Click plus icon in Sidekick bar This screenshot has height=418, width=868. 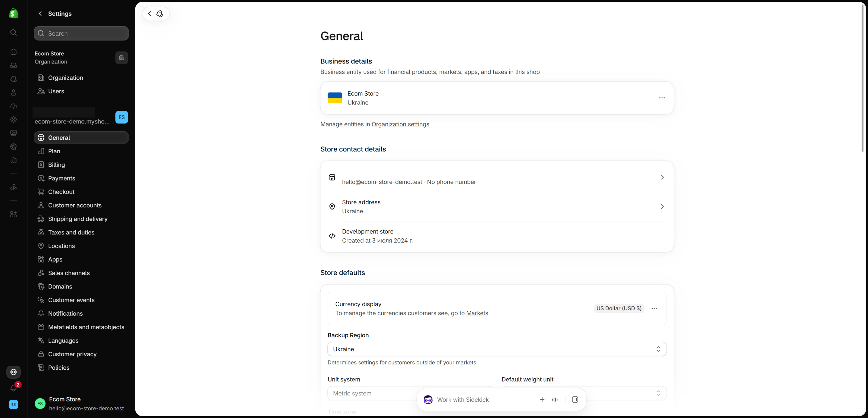pyautogui.click(x=542, y=400)
